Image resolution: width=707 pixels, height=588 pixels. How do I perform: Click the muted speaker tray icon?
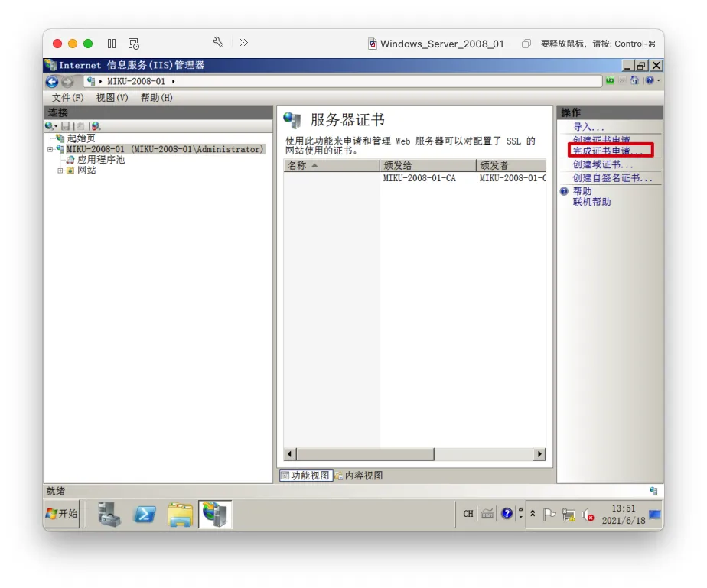(x=588, y=515)
